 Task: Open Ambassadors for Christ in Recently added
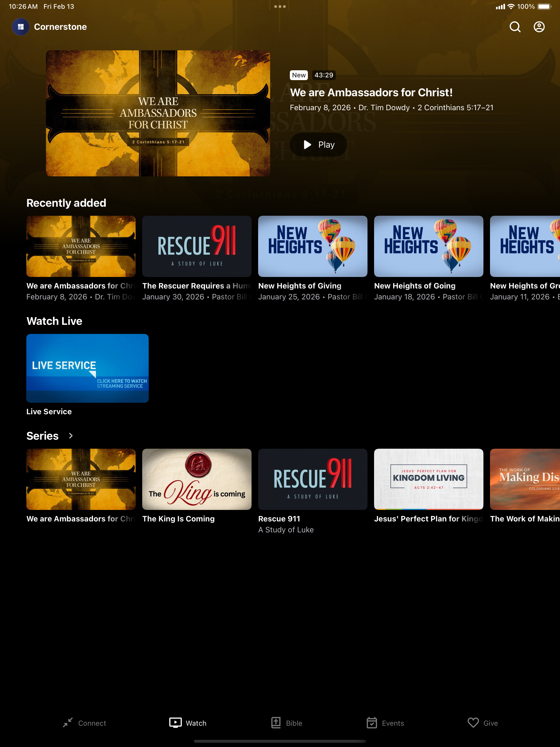(81, 246)
